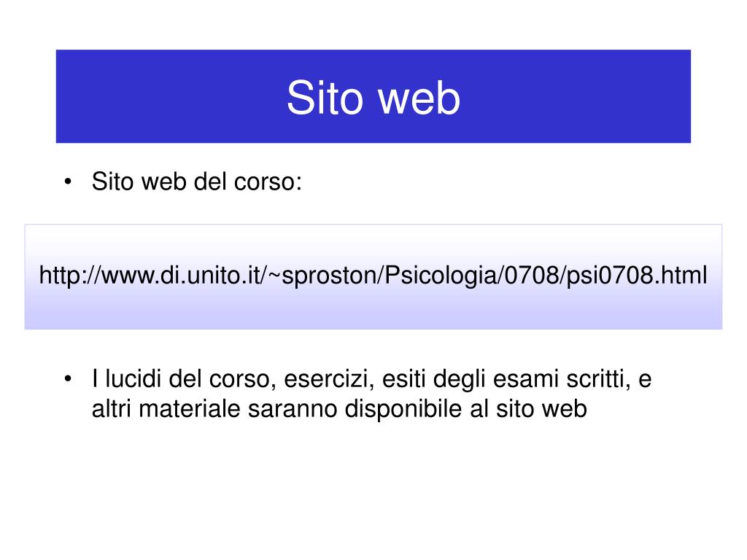Viewport: 747px width, 560px height.
Task: Click the first bullet point marker
Action: 68,182
